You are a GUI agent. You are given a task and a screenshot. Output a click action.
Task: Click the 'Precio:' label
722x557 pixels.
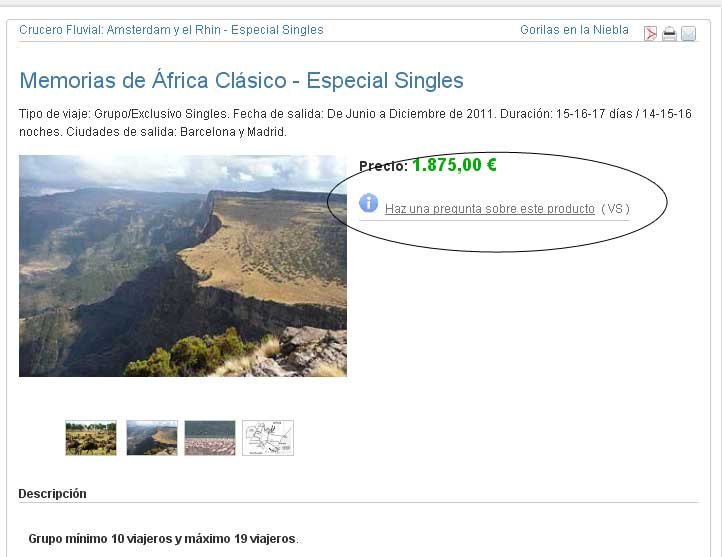[x=383, y=166]
